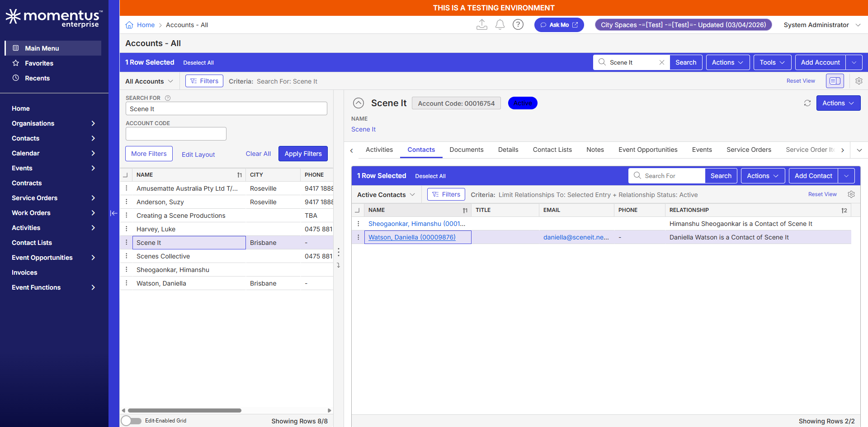The height and width of the screenshot is (427, 868).
Task: Collapse the left navigation sidebar
Action: click(113, 213)
